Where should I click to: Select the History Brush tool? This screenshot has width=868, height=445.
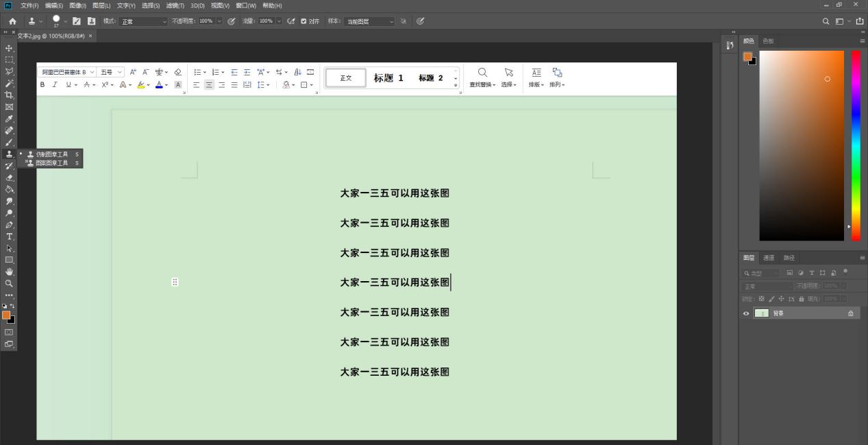point(9,166)
